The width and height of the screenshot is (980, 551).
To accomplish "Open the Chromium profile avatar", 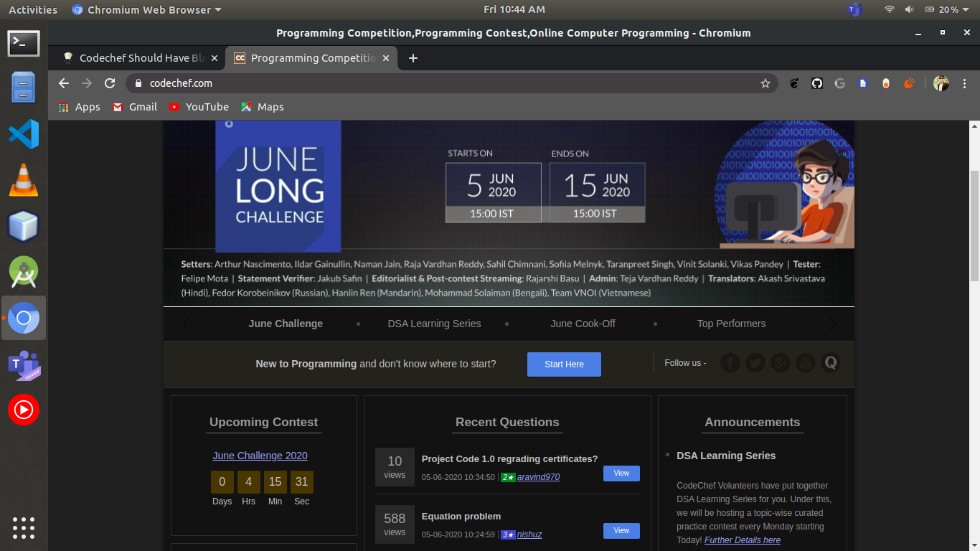I will point(941,83).
